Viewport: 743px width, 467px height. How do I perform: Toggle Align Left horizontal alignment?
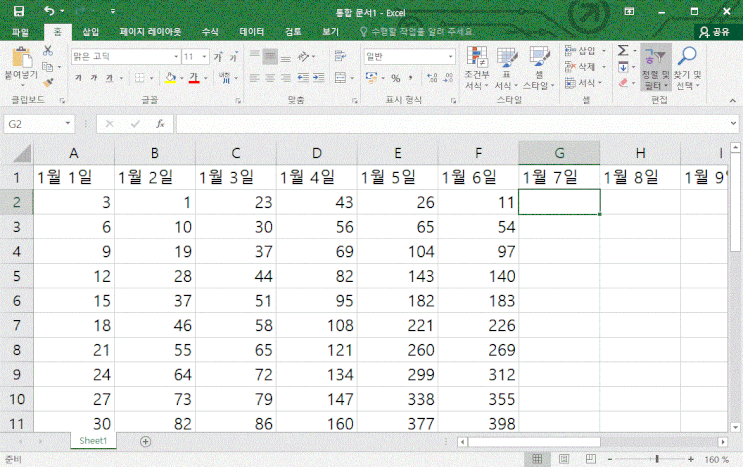click(x=254, y=78)
